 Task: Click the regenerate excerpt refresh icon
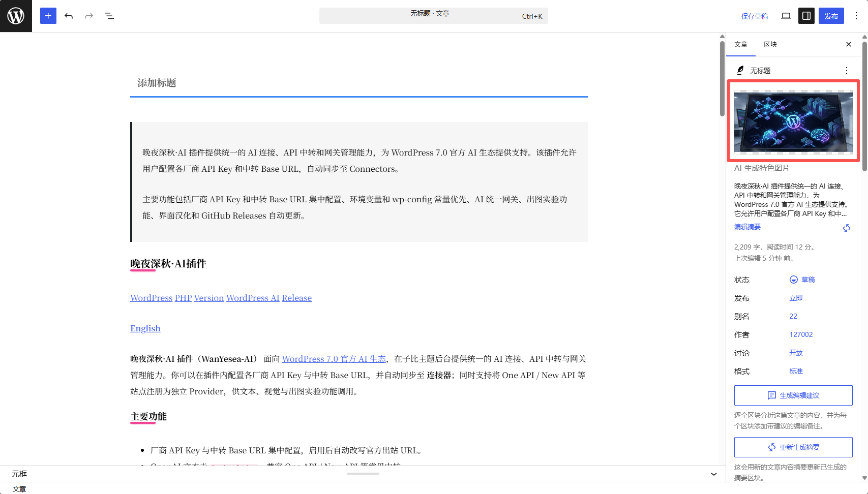[x=847, y=228]
